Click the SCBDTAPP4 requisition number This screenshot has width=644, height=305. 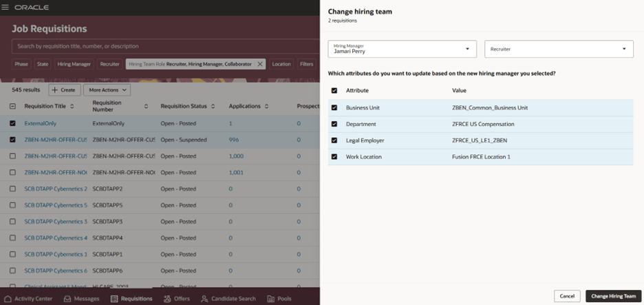tap(107, 238)
